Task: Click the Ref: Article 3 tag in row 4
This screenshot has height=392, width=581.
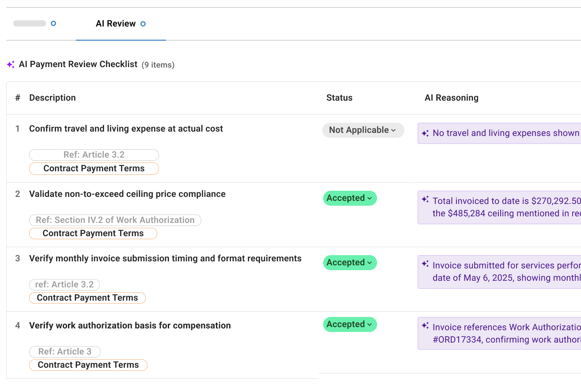Action: 65,352
